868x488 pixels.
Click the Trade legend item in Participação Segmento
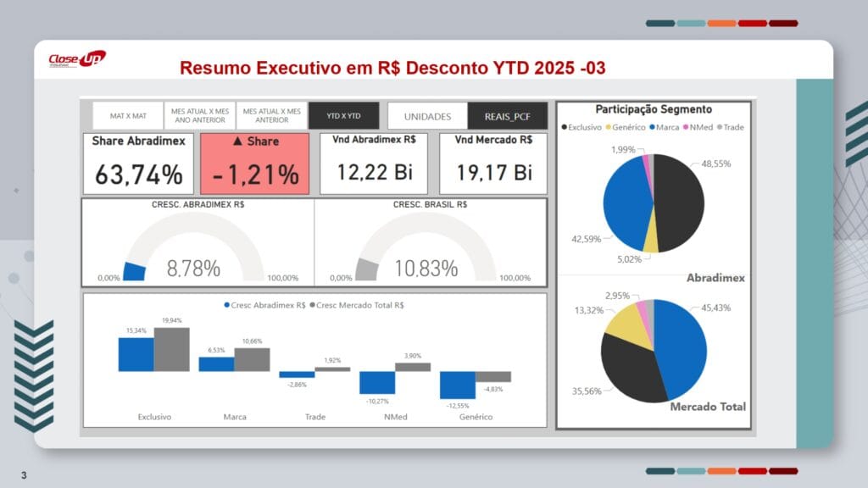click(x=731, y=127)
